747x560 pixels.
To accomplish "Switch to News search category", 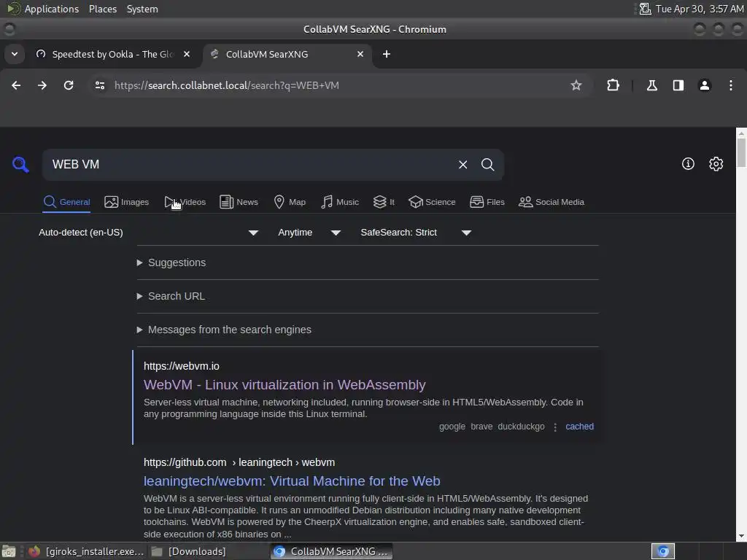I will [239, 202].
